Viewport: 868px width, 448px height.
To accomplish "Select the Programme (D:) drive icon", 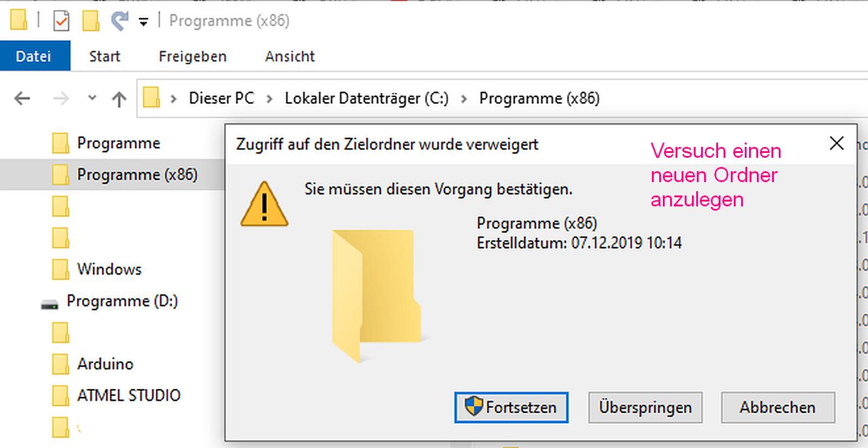I will 49,303.
